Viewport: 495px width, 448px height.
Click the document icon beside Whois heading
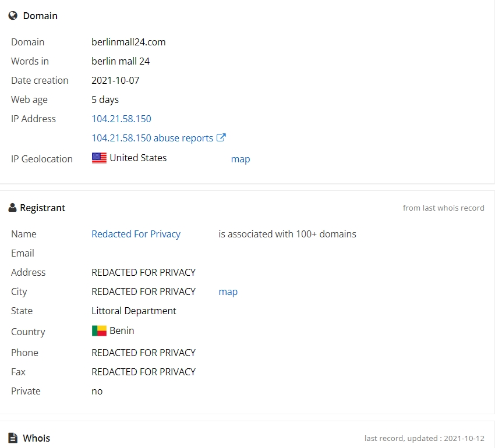13,438
